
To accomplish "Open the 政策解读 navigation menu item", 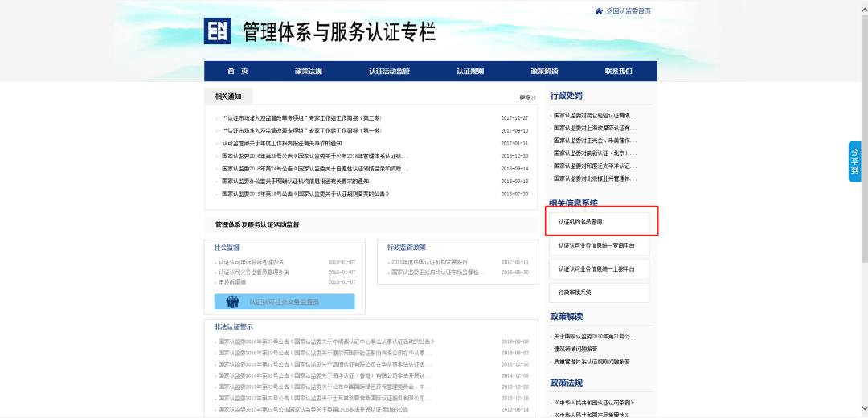I will click(544, 71).
